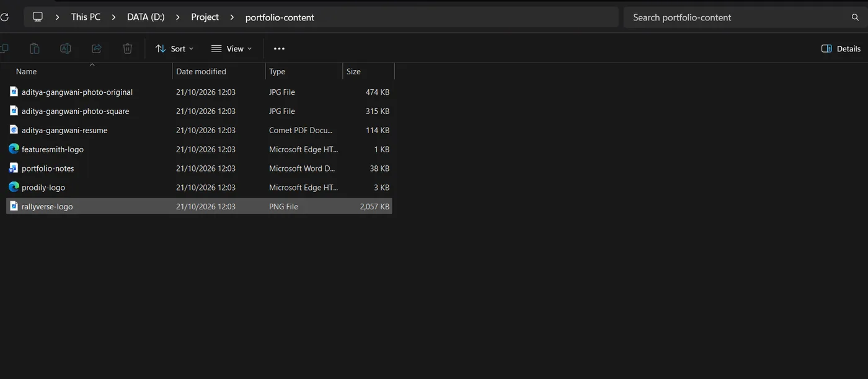Click the Details pane icon
This screenshot has height=379, width=868.
tap(826, 48)
